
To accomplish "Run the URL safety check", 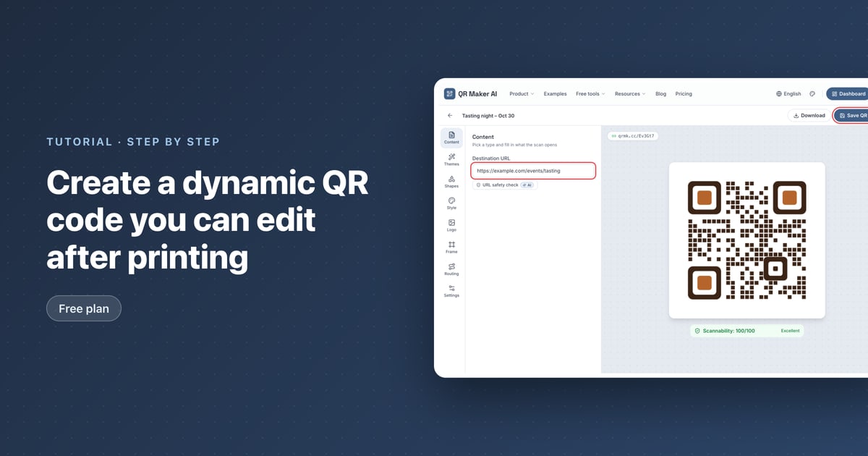I will click(x=505, y=185).
